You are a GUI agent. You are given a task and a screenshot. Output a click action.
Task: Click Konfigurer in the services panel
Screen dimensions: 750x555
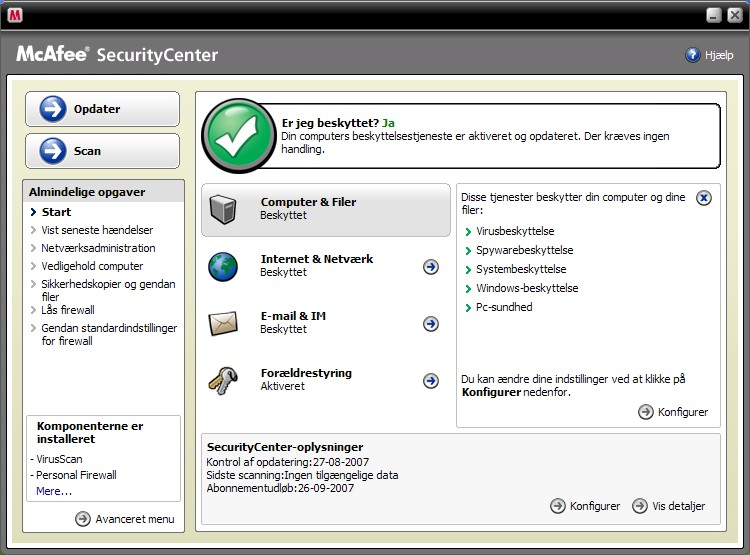pos(674,412)
